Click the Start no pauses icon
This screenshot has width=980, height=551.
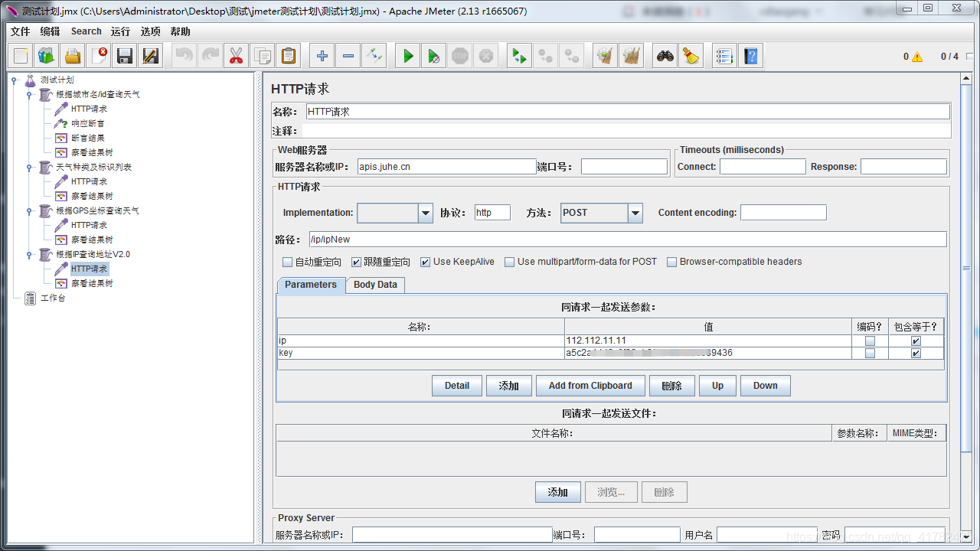tap(434, 56)
